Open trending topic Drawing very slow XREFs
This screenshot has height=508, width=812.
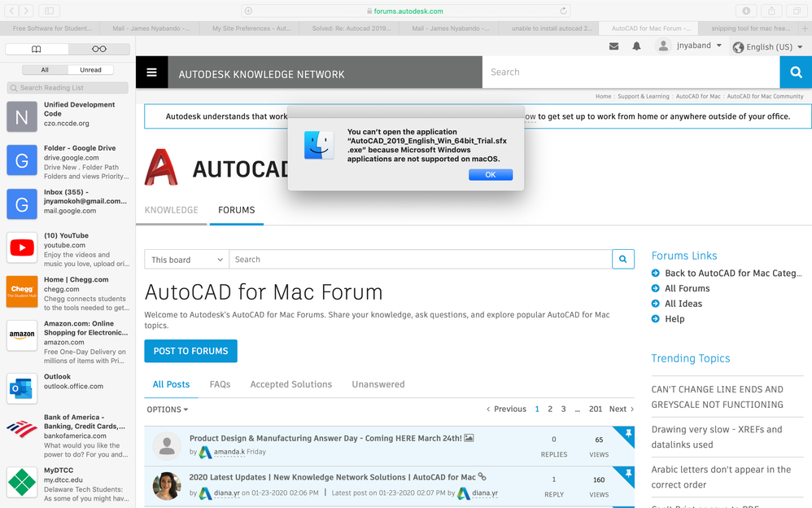click(x=717, y=437)
